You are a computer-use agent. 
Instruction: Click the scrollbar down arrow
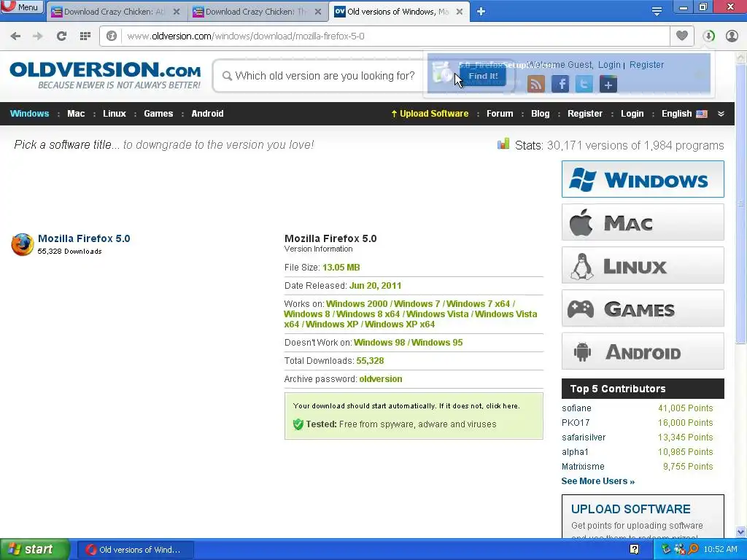tap(740, 532)
